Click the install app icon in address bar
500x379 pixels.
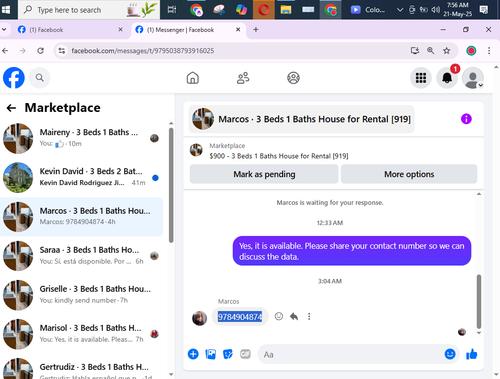coord(415,51)
